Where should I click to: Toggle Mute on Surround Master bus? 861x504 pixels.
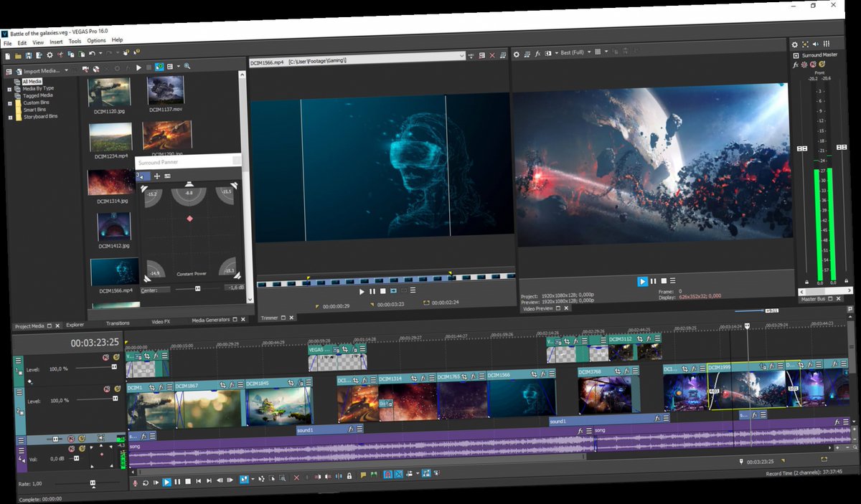[x=813, y=64]
